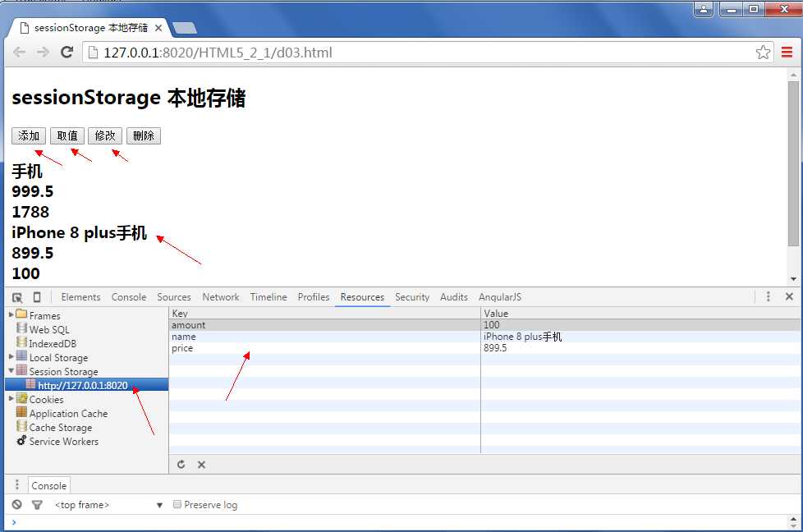Viewport: 803px width, 532px height.
Task: Switch to the Elements tab
Action: click(x=81, y=297)
